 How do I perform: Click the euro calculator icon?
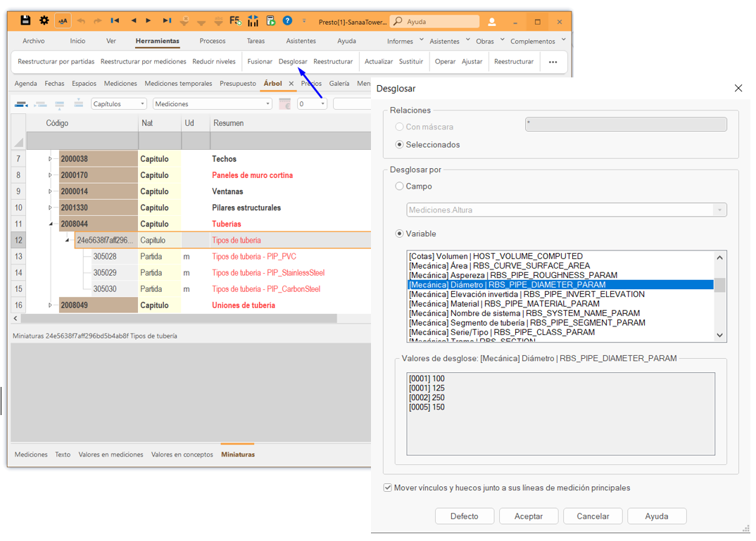pos(285,103)
